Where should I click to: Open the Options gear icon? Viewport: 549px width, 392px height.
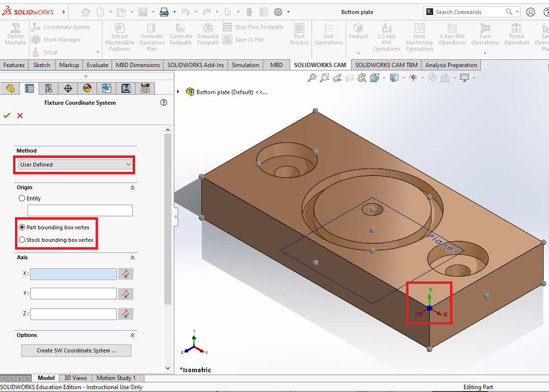pos(278,12)
